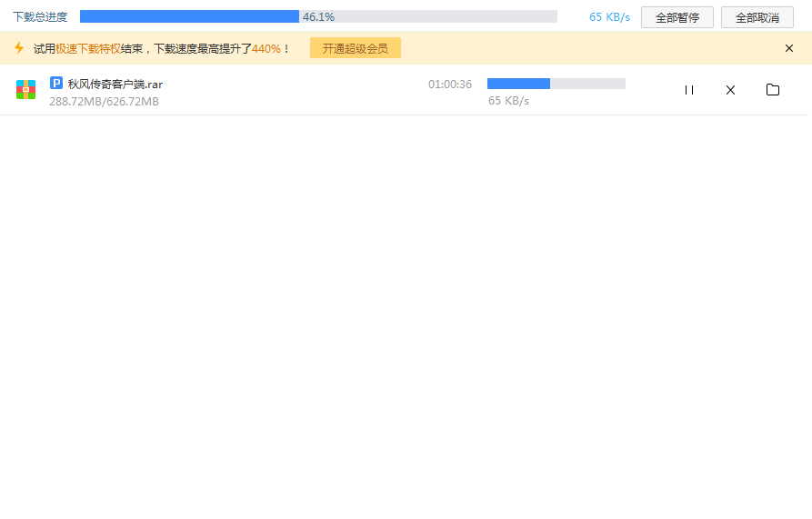Click the 开通超级会员 button
Viewport: 812px width, 519px height.
(356, 48)
